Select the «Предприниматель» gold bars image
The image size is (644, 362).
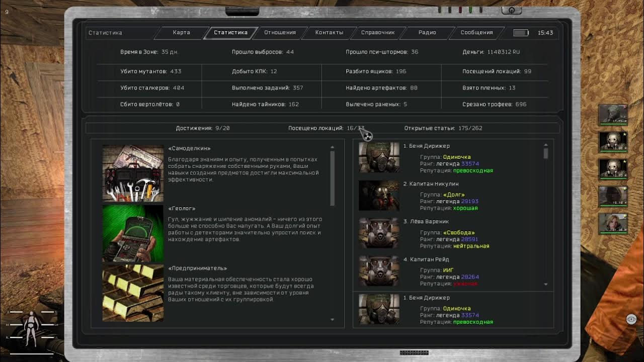(x=133, y=293)
